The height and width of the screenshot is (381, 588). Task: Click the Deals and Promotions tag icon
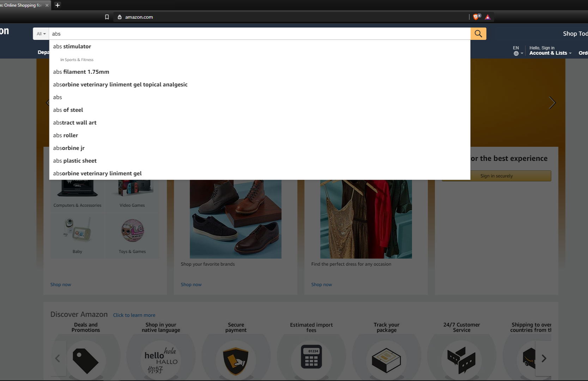(x=86, y=361)
